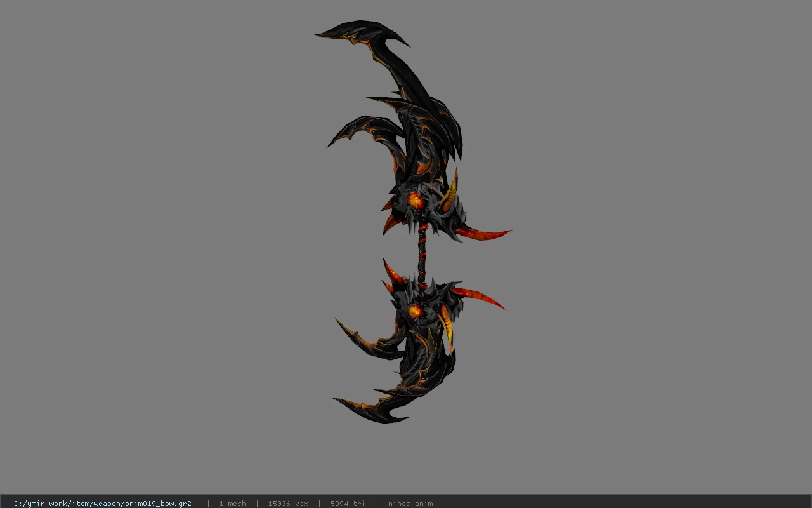Click the "5094 tri" triangle count
This screenshot has width=812, height=508.
(348, 504)
